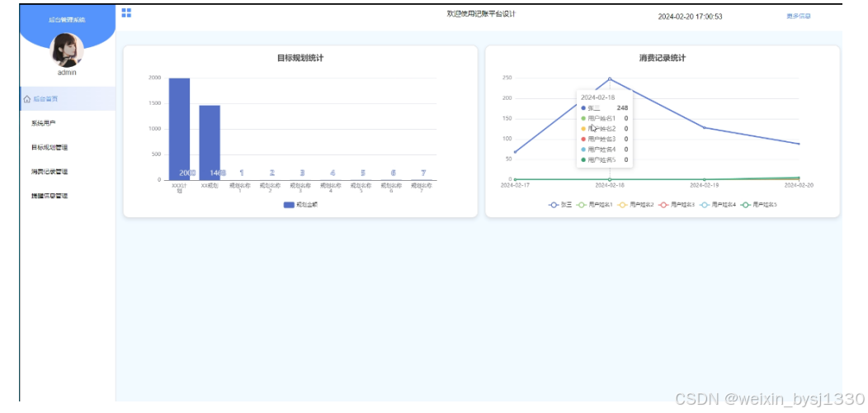Toggle the sidebar with the grid icon
This screenshot has height=413, width=868.
(126, 12)
